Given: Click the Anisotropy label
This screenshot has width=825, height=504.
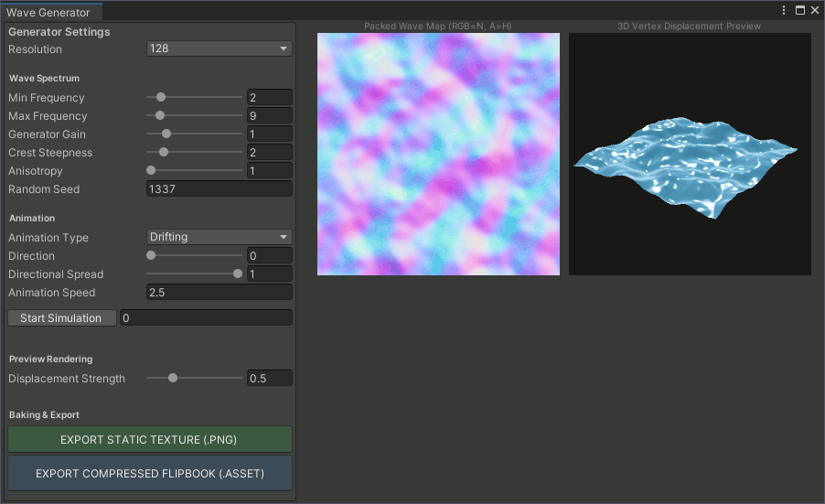Looking at the screenshot, I should coord(36,171).
